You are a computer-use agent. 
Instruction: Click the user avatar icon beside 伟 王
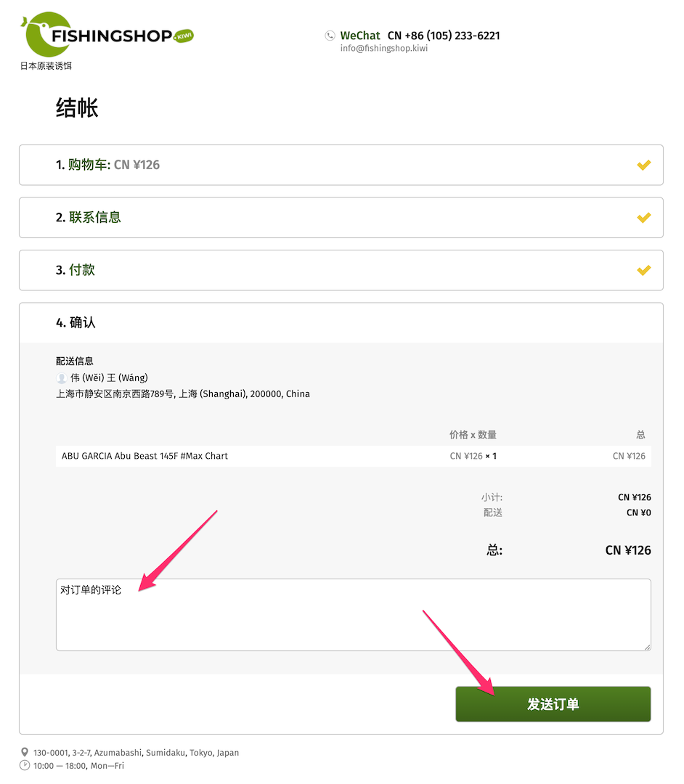[62, 378]
